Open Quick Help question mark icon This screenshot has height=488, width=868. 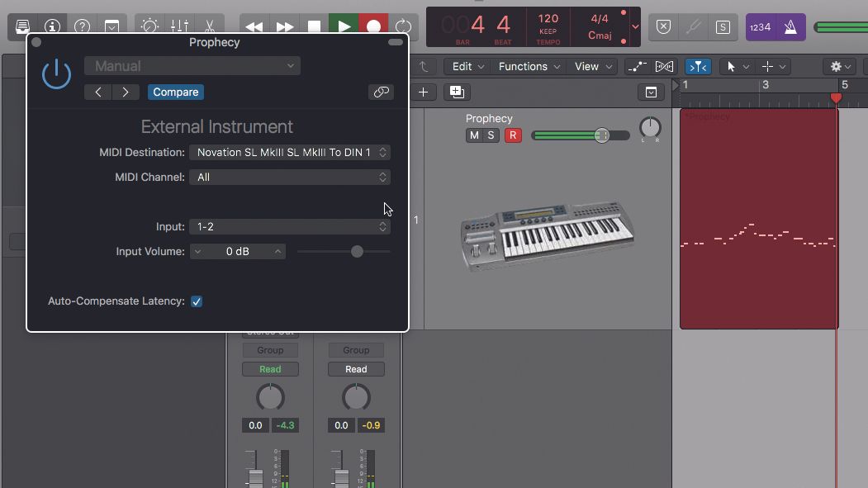coord(82,26)
